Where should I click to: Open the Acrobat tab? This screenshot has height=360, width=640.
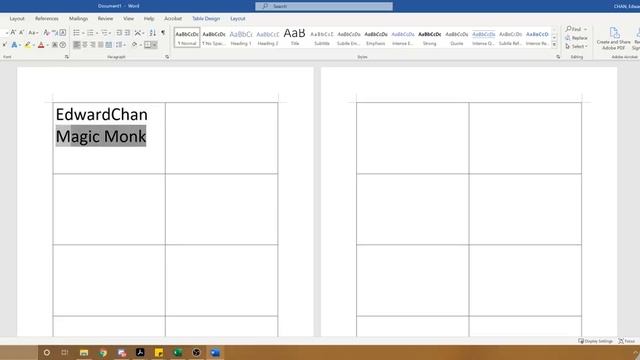[x=173, y=19]
